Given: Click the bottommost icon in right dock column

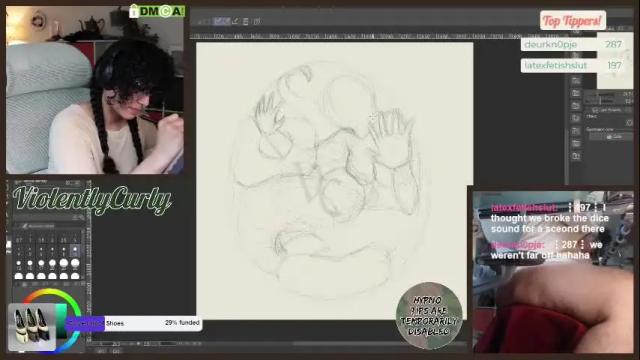Looking at the screenshot, I should [576, 156].
